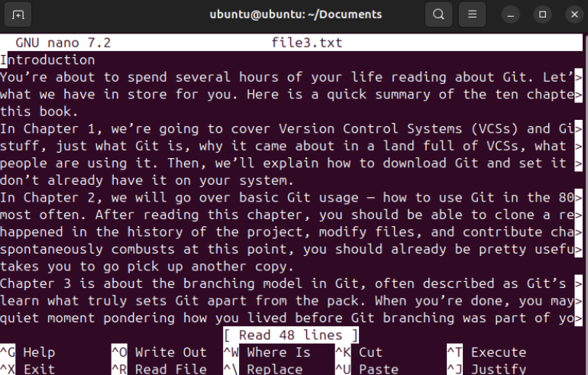Screen dimensions: 588x375
Task: Click the ^G Help shortcut
Action: coord(27,353)
